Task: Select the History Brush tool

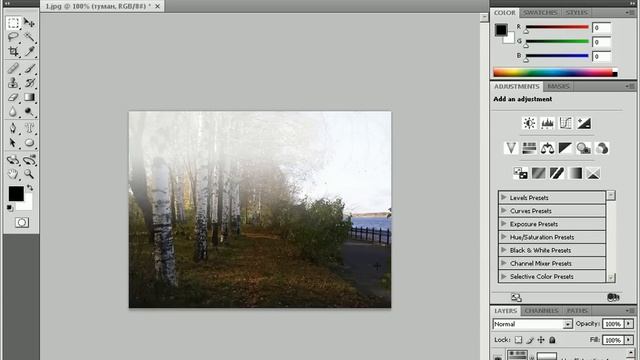Action: tap(29, 83)
